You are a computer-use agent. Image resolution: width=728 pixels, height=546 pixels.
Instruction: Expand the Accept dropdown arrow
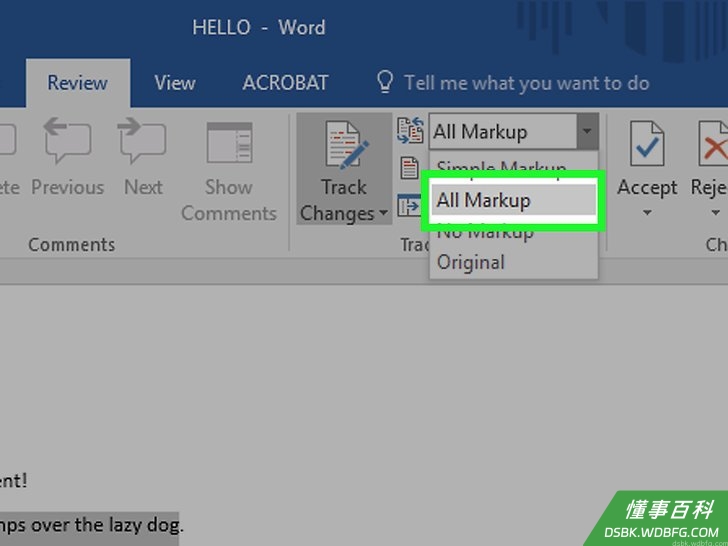point(647,213)
